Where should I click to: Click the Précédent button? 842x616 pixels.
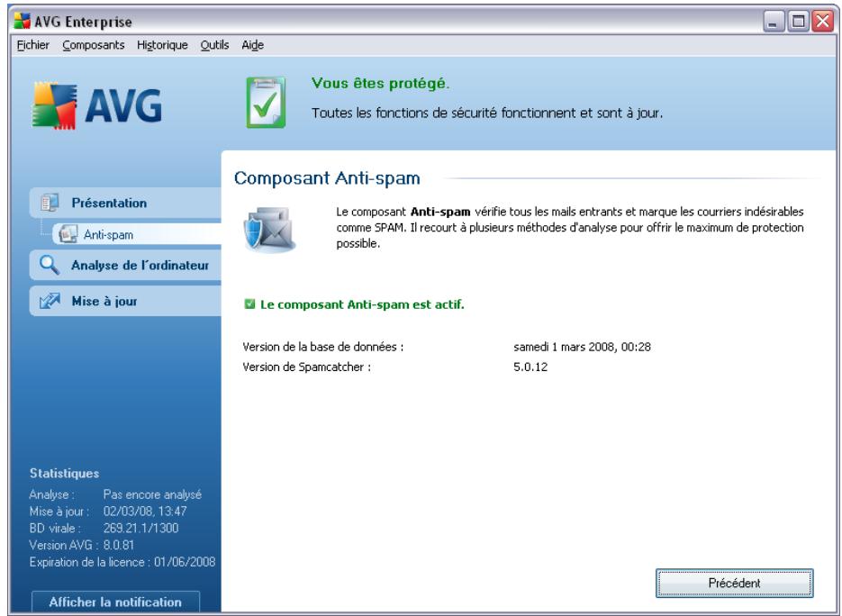click(734, 584)
